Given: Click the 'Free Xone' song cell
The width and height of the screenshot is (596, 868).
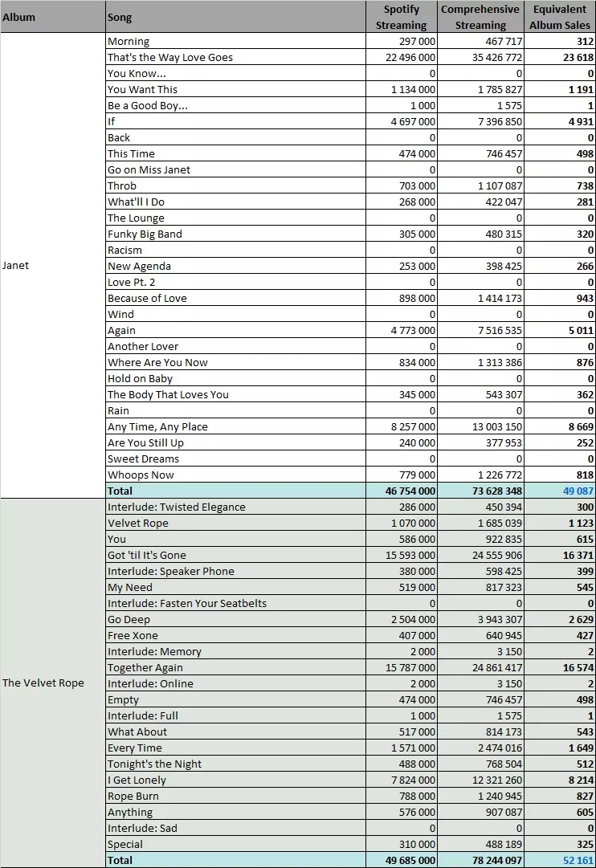Looking at the screenshot, I should pyautogui.click(x=235, y=635).
